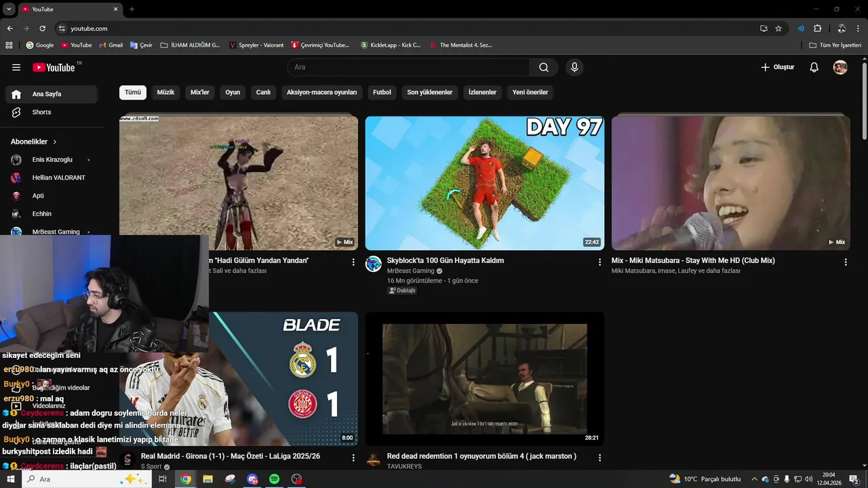The image size is (868, 488).
Task: Open the Spreyler - Valorant bookmark
Action: pos(256,45)
